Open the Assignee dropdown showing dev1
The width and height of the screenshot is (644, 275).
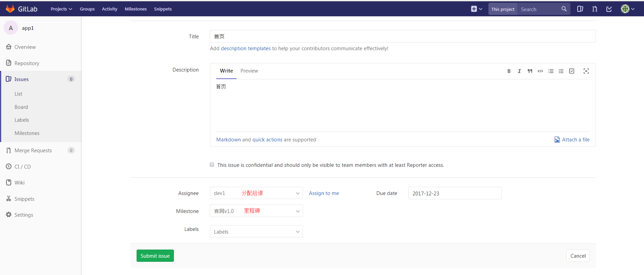pos(256,193)
